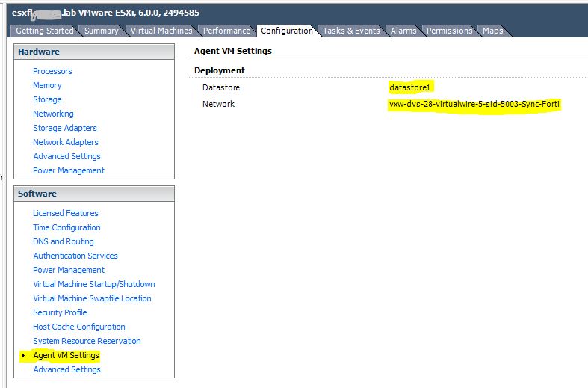Screen dimensions: 588x388
Task: Open DNS and Routing settings
Action: point(64,241)
